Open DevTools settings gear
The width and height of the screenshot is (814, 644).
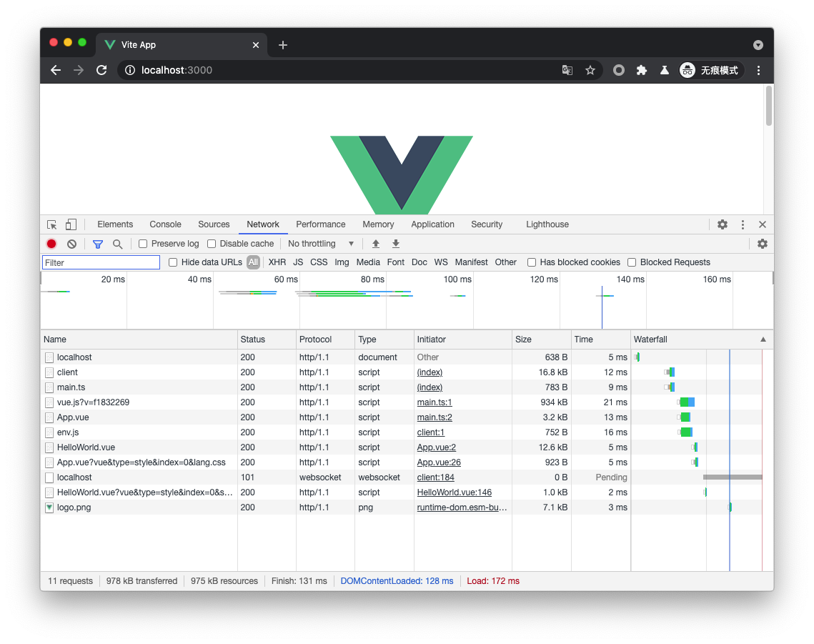(x=723, y=224)
